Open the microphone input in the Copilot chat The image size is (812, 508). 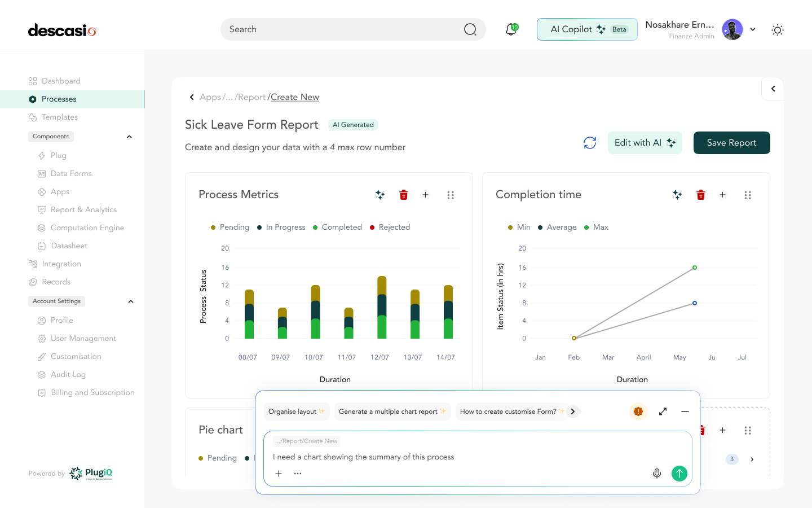point(657,474)
